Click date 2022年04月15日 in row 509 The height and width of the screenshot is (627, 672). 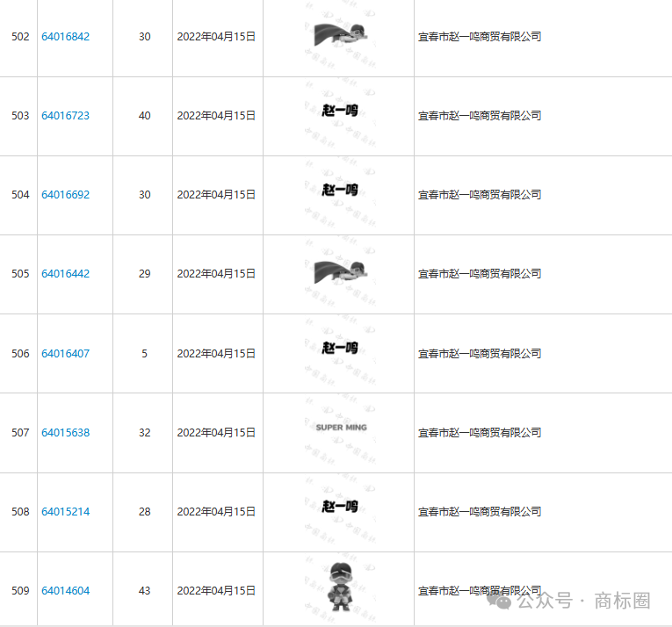coord(216,591)
